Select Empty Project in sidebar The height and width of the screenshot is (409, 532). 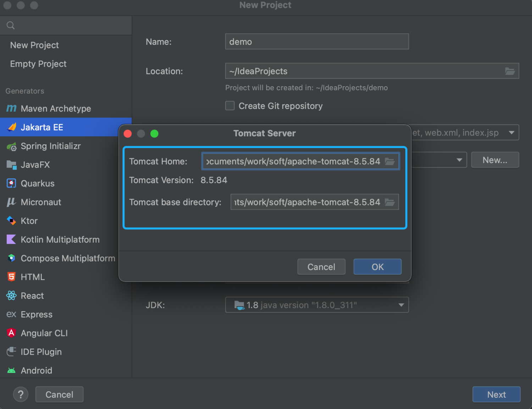coord(66,64)
